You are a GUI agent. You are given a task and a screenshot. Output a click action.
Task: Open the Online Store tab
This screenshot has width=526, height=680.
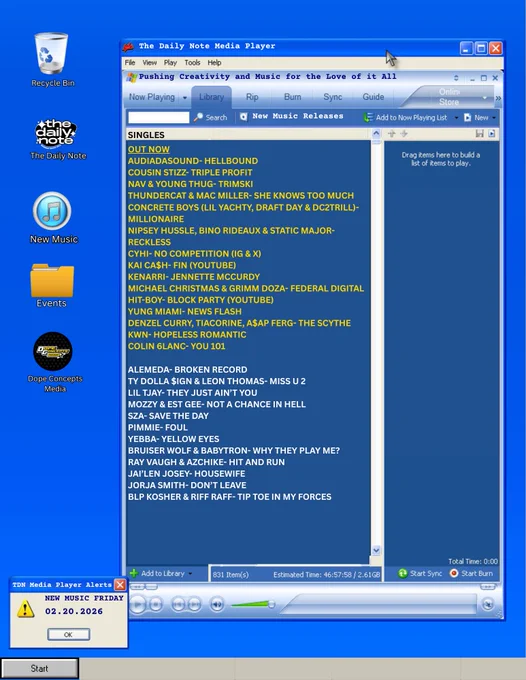pyautogui.click(x=449, y=97)
